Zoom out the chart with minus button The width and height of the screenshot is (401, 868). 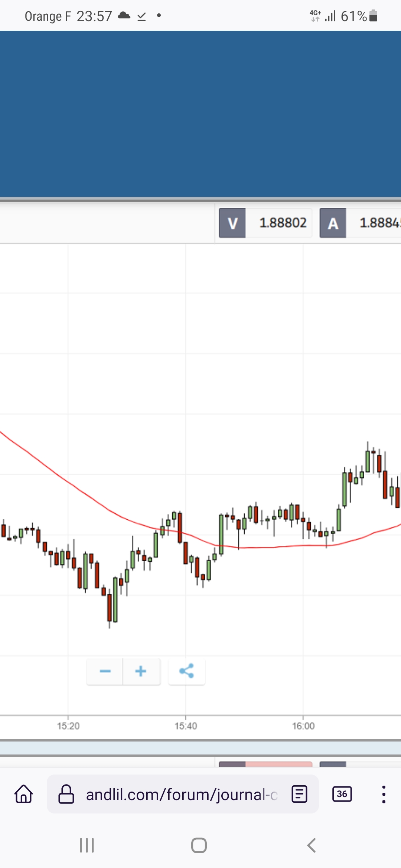pos(105,671)
